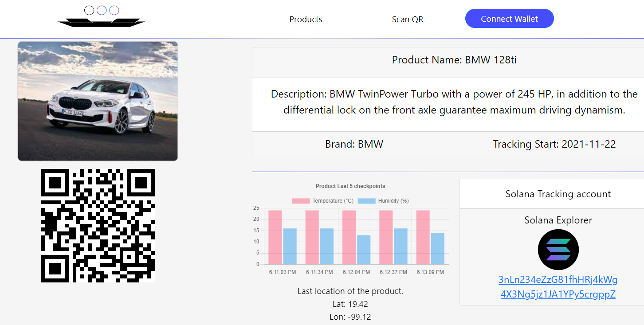
Task: Click the site logo in the header
Action: point(102,16)
